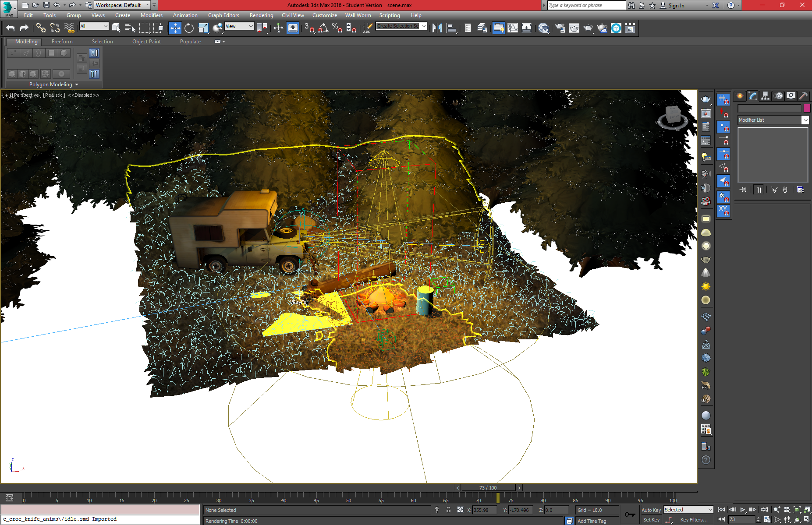This screenshot has height=525, width=812.
Task: Choose Rectangular Selection Region tool
Action: (x=144, y=28)
